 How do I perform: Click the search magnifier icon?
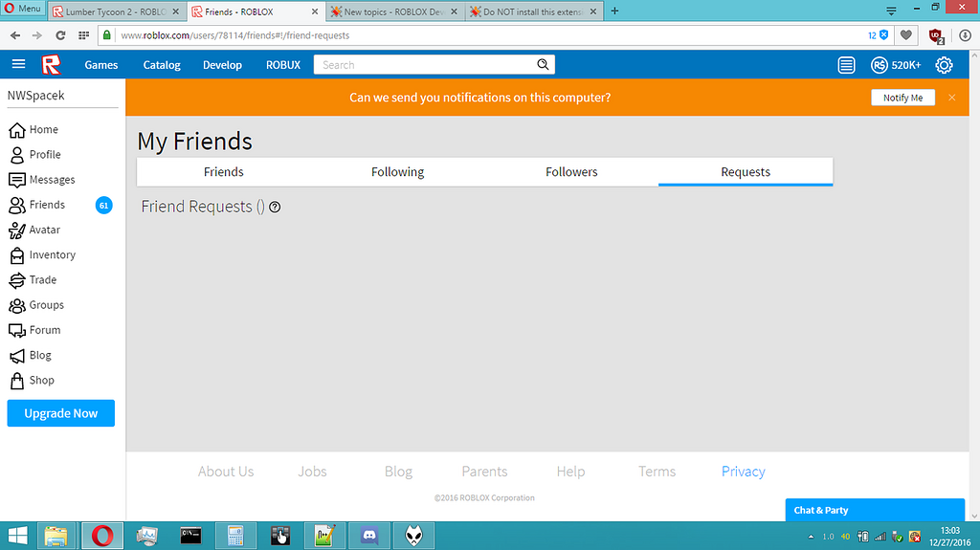[543, 64]
